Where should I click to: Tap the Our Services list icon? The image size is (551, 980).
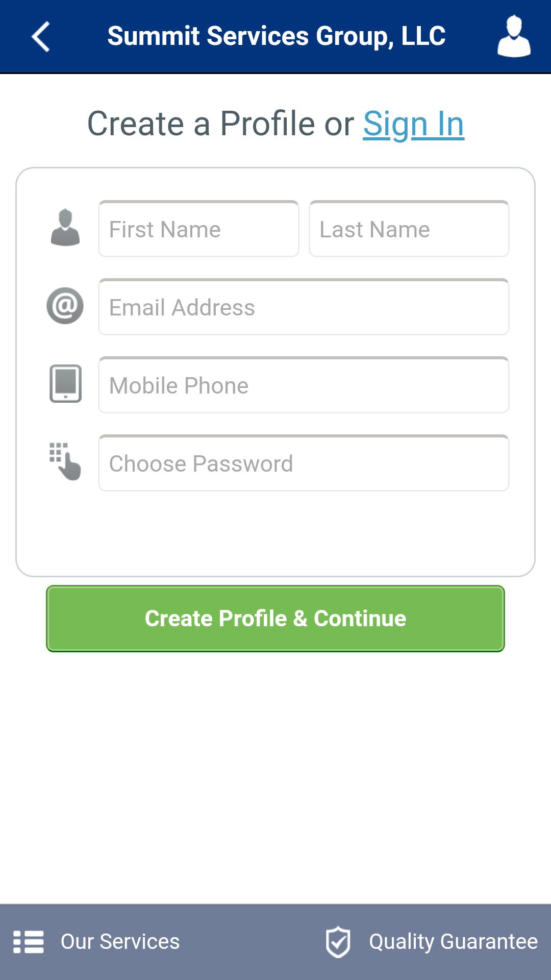[x=29, y=942]
